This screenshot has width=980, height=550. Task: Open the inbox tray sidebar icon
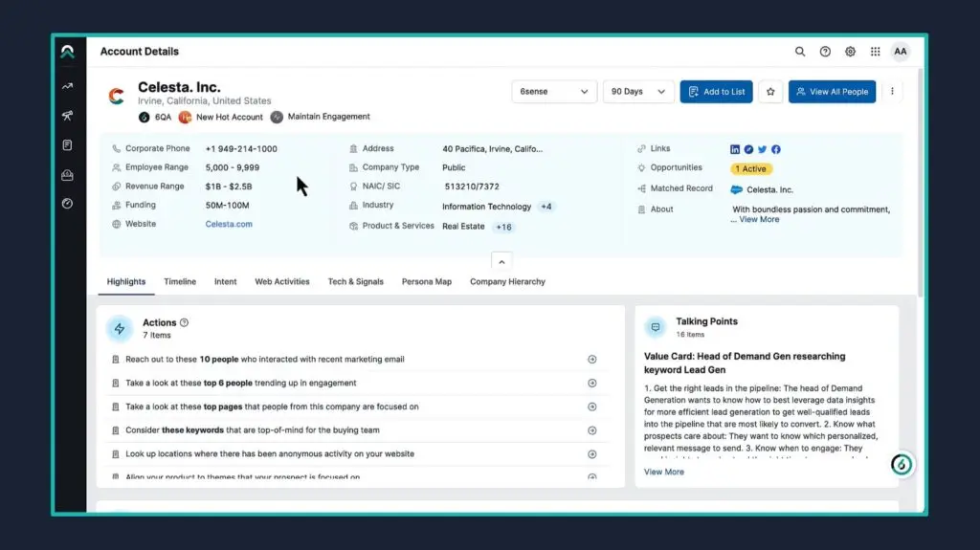coord(68,175)
